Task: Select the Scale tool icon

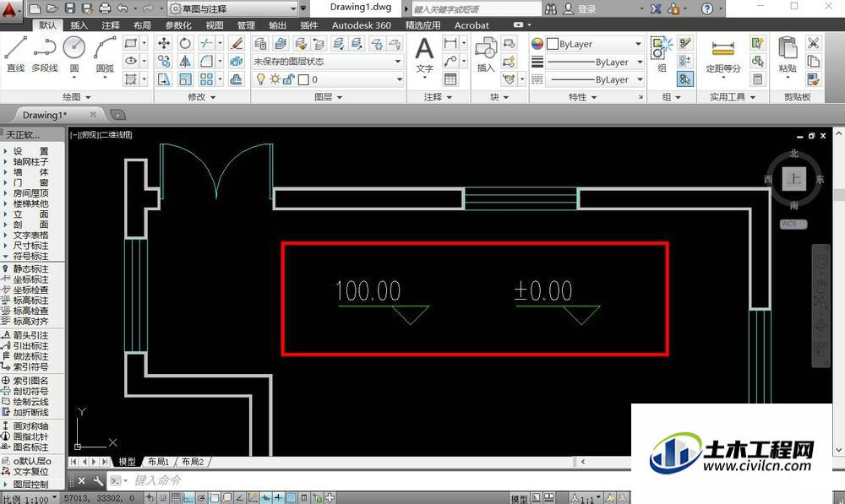Action: tap(185, 79)
